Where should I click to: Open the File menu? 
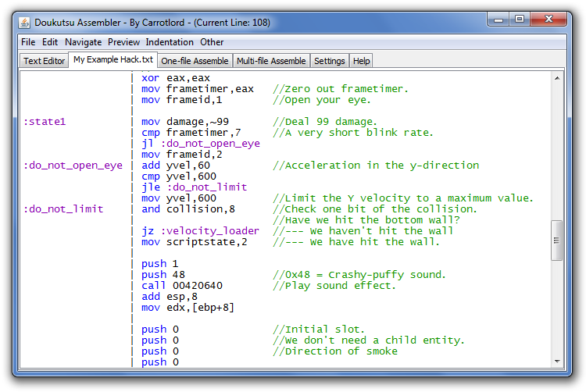[x=28, y=42]
